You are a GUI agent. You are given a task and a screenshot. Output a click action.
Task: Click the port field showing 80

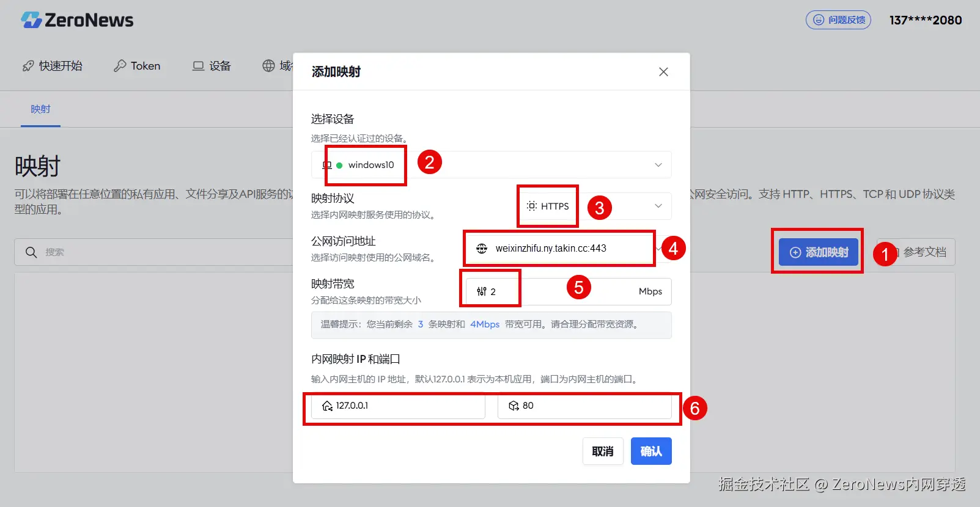(584, 406)
